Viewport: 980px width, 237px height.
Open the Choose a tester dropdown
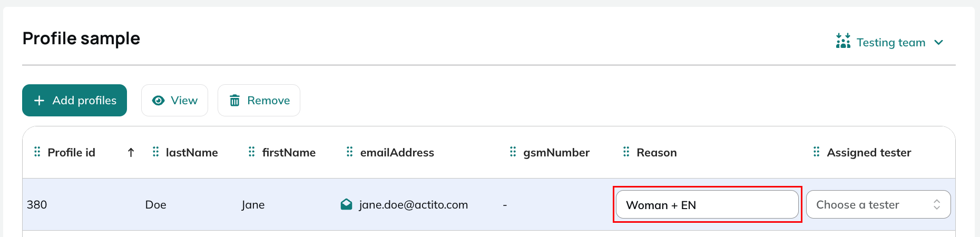878,204
